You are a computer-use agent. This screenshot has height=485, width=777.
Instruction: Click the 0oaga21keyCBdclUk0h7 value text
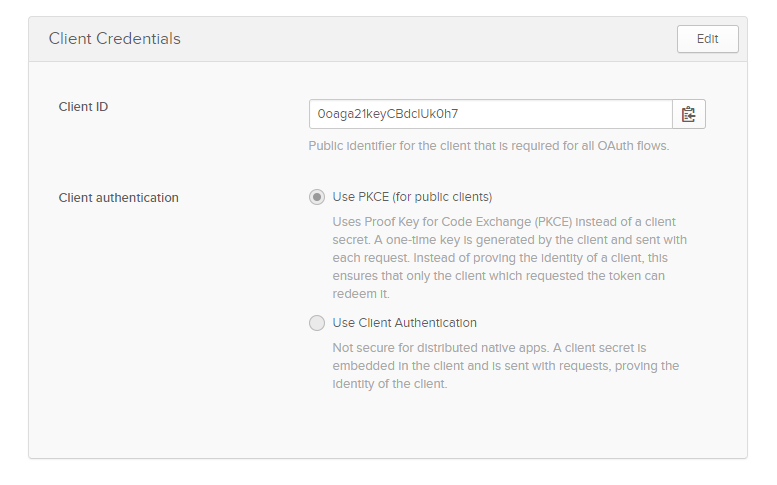(x=388, y=114)
